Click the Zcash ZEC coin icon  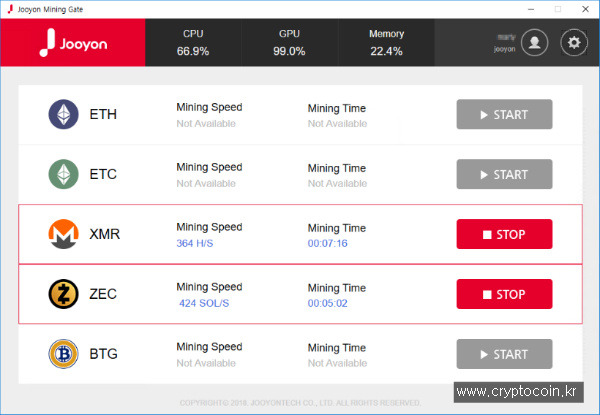[64, 294]
